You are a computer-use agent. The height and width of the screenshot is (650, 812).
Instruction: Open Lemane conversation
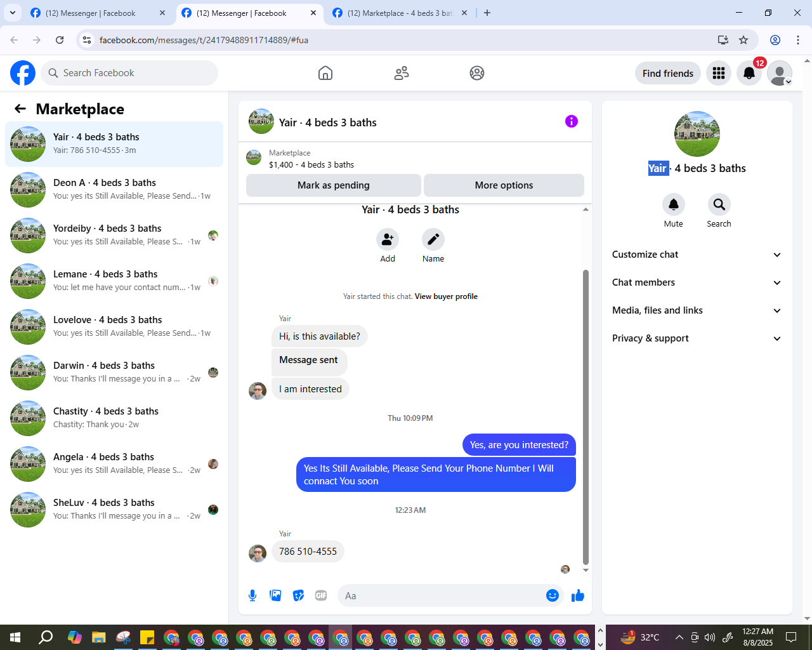(114, 281)
